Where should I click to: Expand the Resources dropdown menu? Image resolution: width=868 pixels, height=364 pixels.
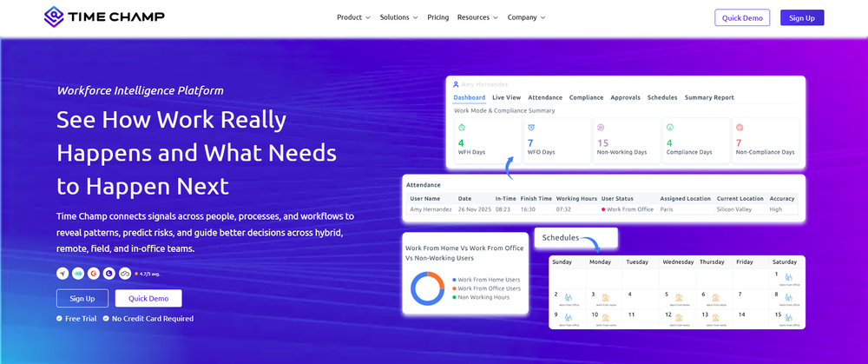tap(477, 17)
